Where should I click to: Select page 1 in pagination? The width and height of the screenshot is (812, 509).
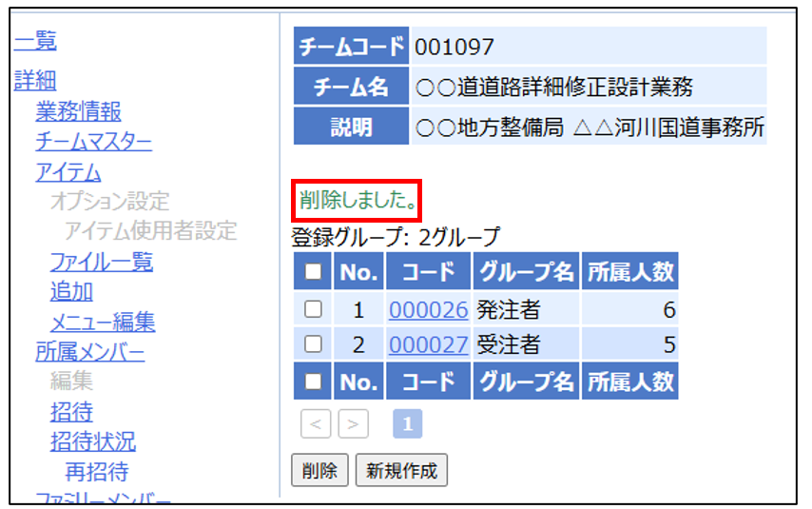pyautogui.click(x=407, y=425)
